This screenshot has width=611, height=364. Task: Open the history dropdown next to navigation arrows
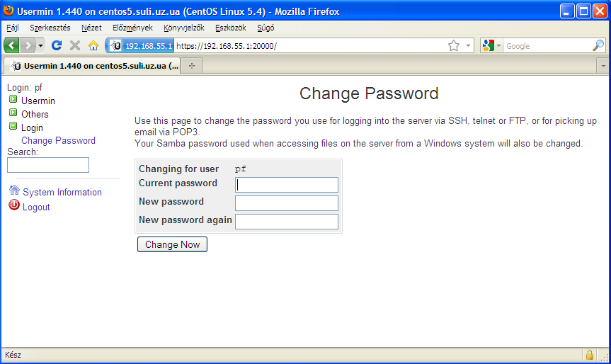tap(40, 45)
